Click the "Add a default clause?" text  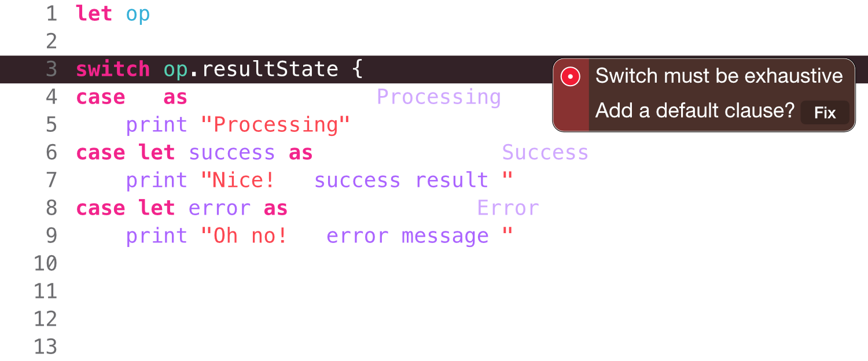coord(694,110)
